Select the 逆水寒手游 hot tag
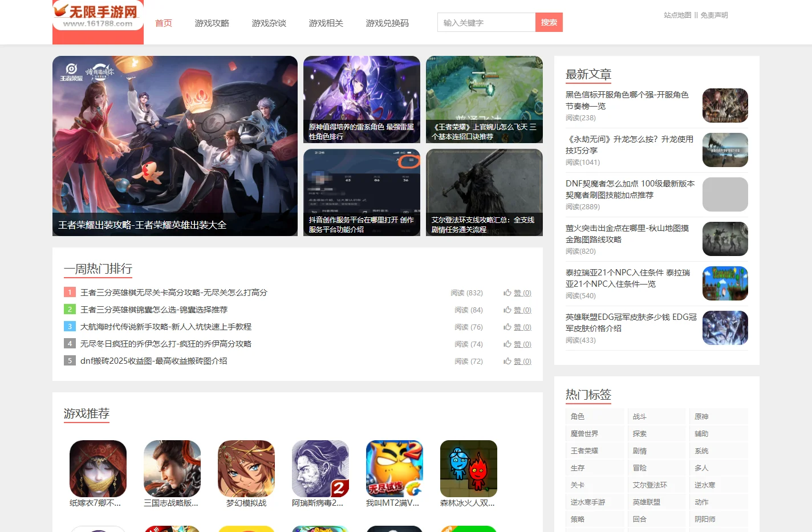The image size is (812, 532). point(595,502)
